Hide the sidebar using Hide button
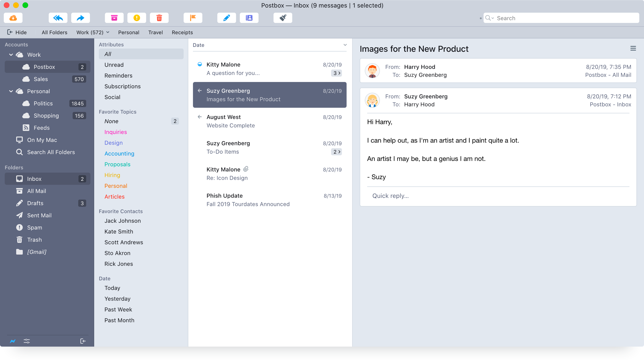This screenshot has height=363, width=644. tap(17, 32)
